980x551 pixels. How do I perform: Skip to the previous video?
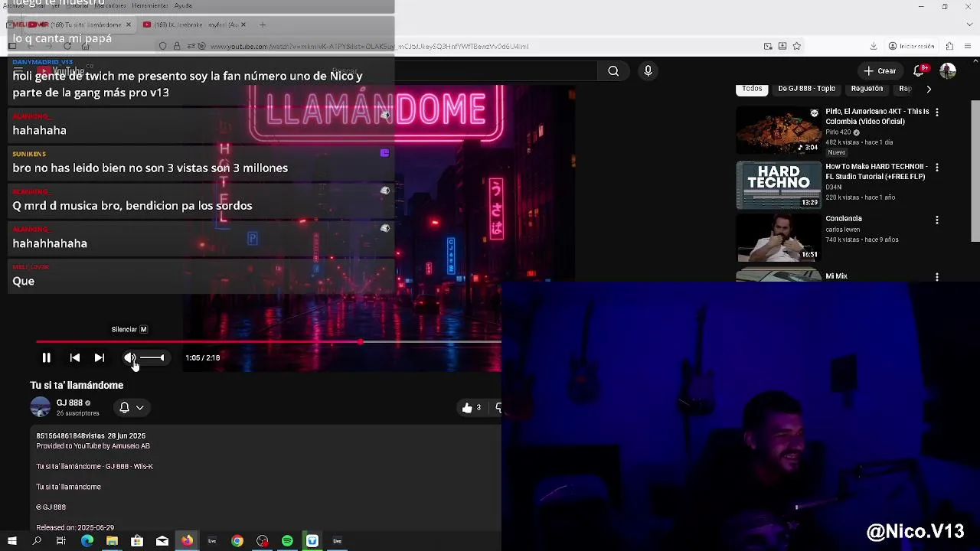(74, 357)
